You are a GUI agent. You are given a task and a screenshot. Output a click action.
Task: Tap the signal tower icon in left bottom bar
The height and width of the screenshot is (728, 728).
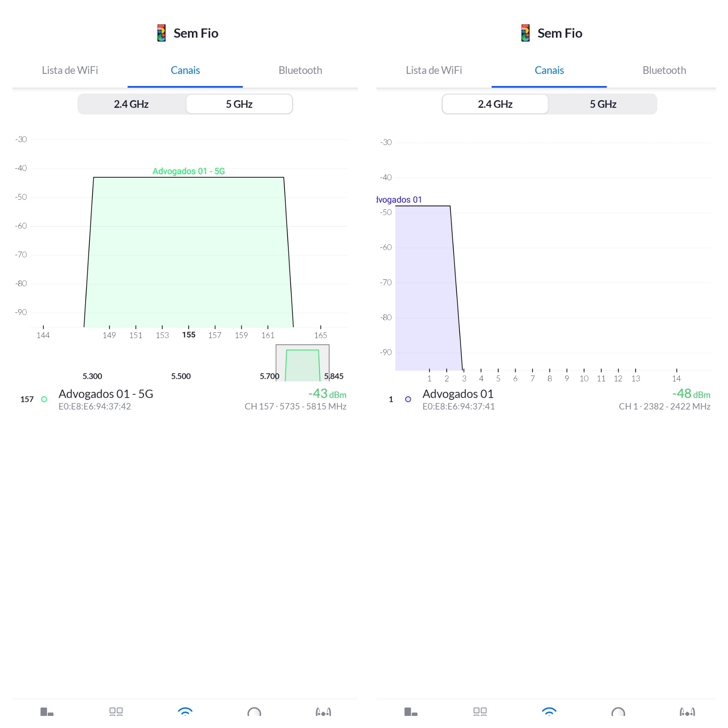tap(323, 712)
